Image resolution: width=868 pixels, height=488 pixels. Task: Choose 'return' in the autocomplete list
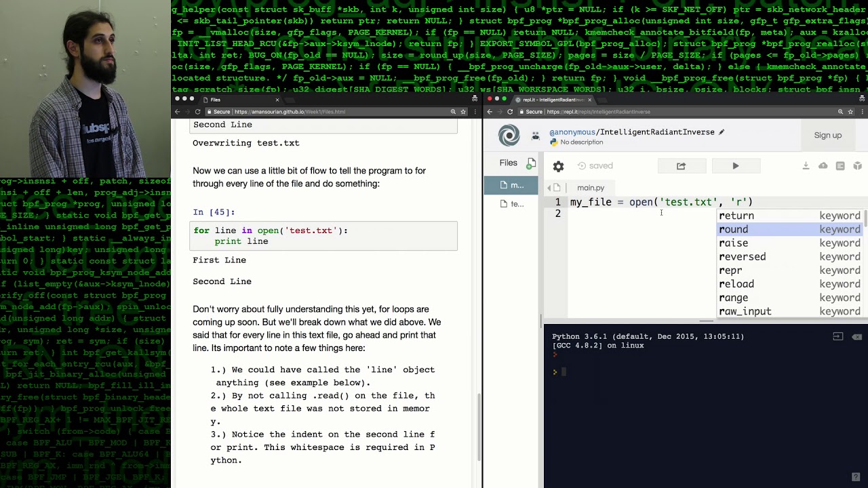tap(792, 216)
